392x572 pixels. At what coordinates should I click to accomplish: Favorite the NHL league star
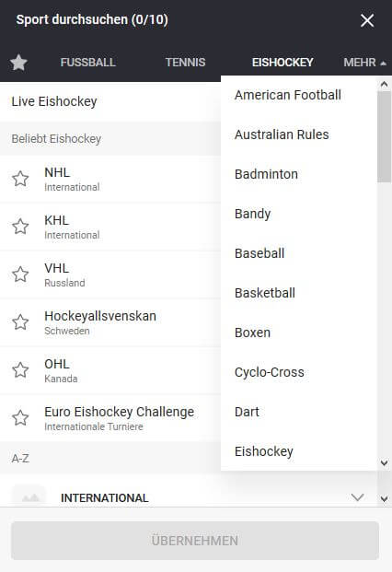pos(20,179)
